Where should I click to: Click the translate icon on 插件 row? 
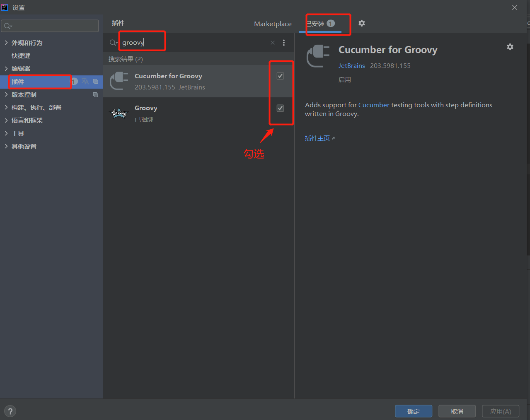pos(85,82)
